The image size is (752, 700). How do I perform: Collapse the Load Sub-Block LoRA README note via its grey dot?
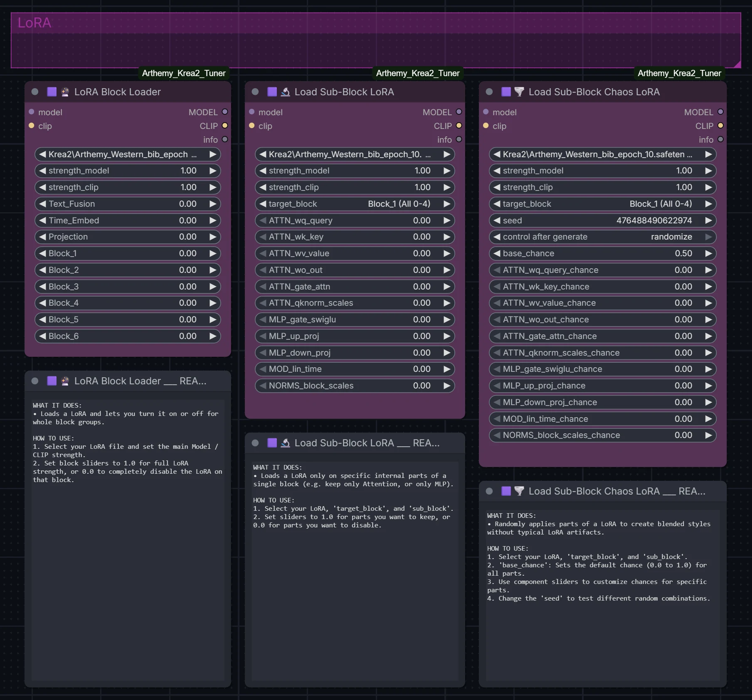pos(255,443)
